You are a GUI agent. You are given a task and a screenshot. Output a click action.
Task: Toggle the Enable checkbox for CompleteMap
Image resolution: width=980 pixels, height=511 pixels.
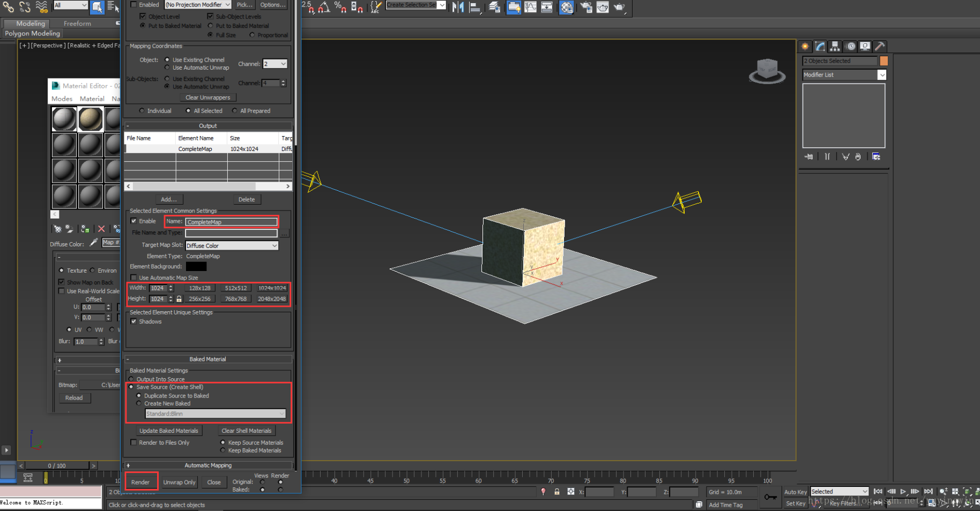pyautogui.click(x=133, y=221)
